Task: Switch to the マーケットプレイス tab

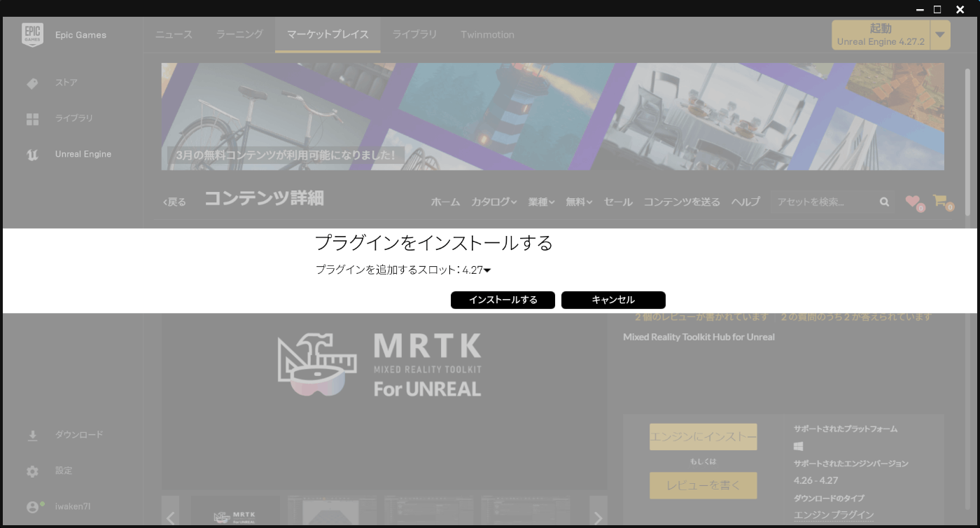Action: click(327, 34)
